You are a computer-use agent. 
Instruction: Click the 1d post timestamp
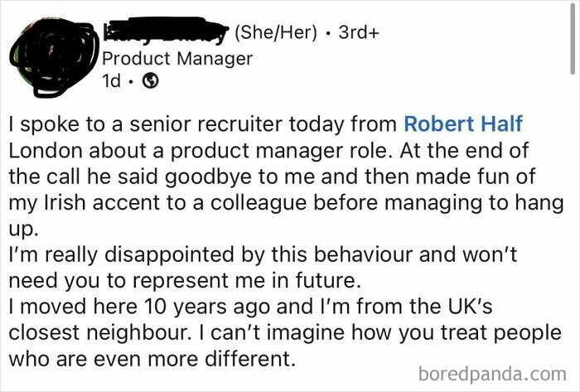(x=111, y=81)
